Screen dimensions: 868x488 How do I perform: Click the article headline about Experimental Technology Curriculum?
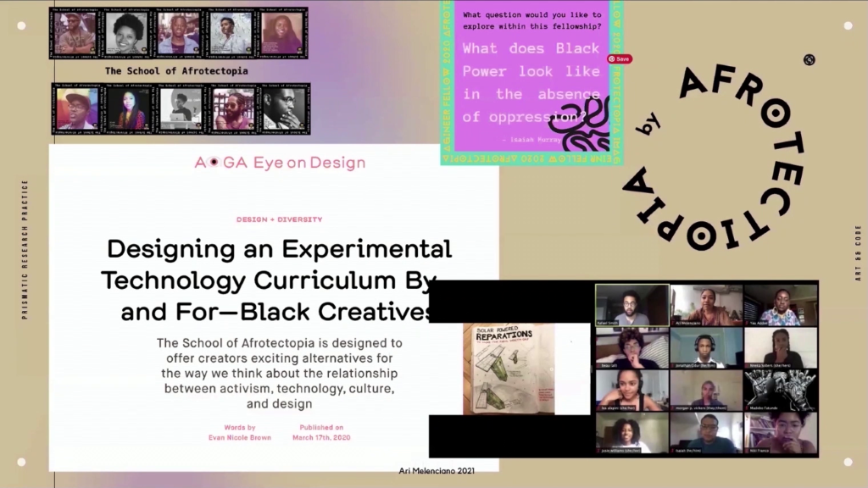(275, 280)
